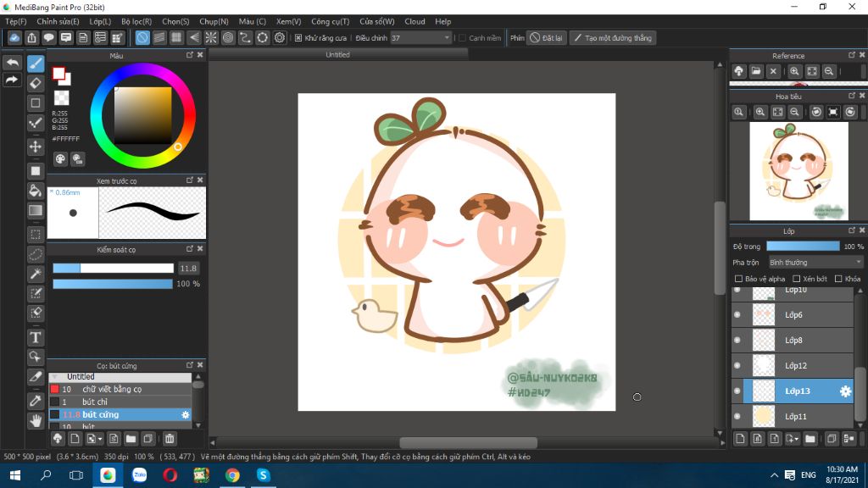Activate the Text tool

[x=36, y=337]
